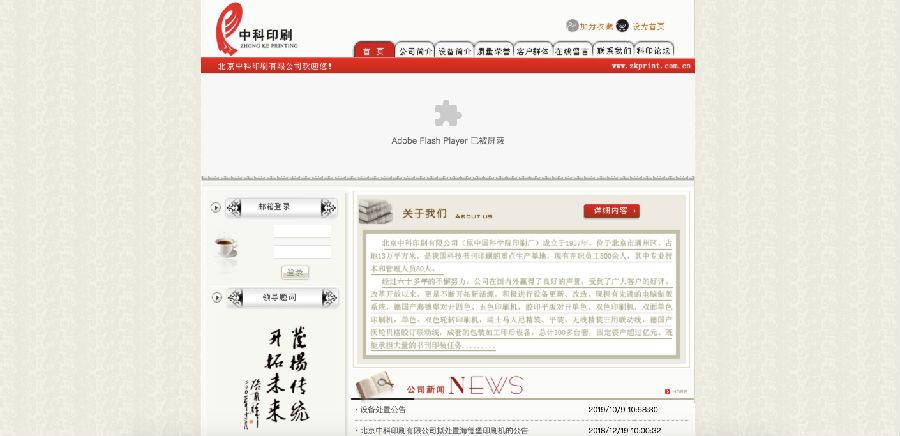Click the play arrow beside 邮箱登录
The image size is (900, 436).
[x=216, y=208]
